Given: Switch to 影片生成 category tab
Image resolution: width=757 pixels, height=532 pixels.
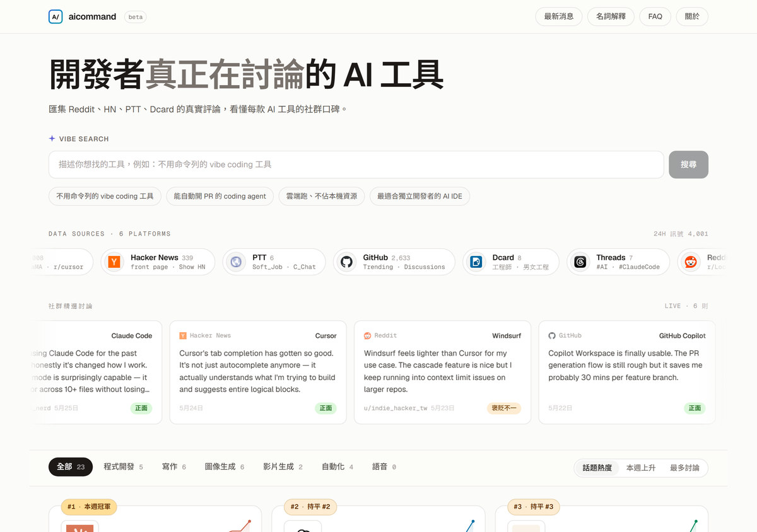Looking at the screenshot, I should click(283, 467).
